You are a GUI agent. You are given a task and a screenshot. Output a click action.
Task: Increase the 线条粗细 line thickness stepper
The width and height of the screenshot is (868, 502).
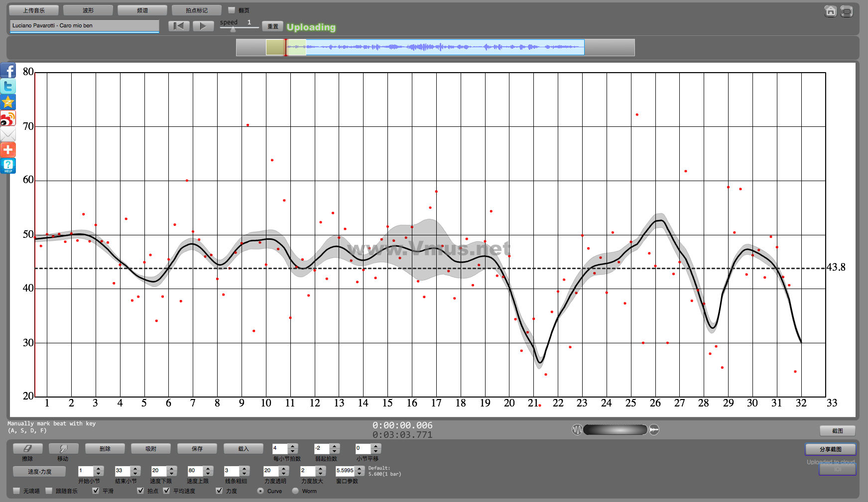[244, 468]
